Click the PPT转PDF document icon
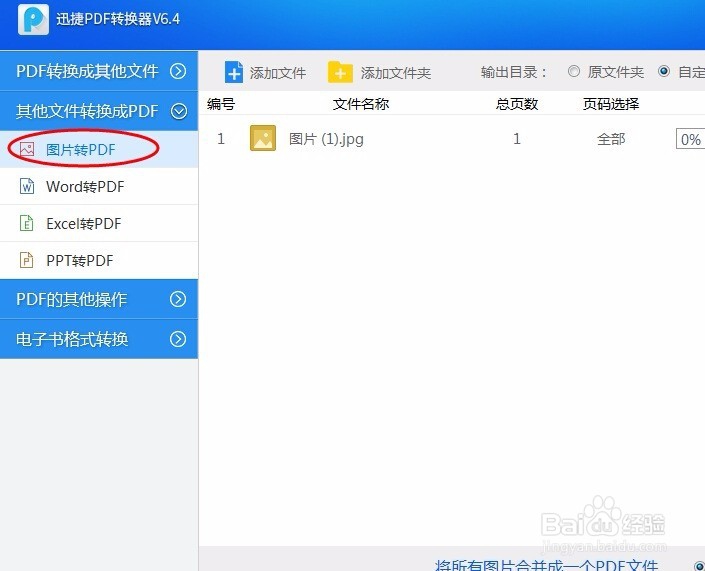The image size is (705, 571). (27, 260)
